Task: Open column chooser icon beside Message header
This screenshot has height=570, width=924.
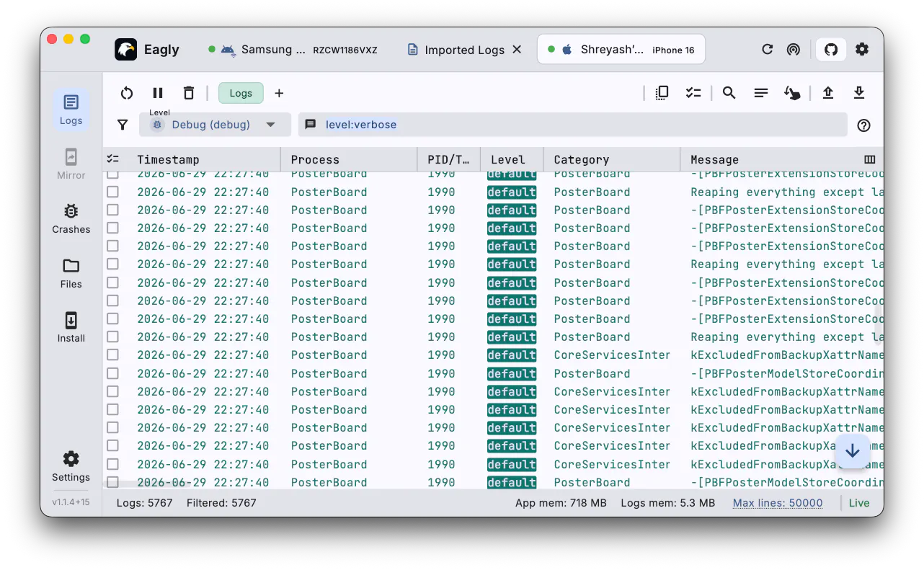Action: coord(870,160)
